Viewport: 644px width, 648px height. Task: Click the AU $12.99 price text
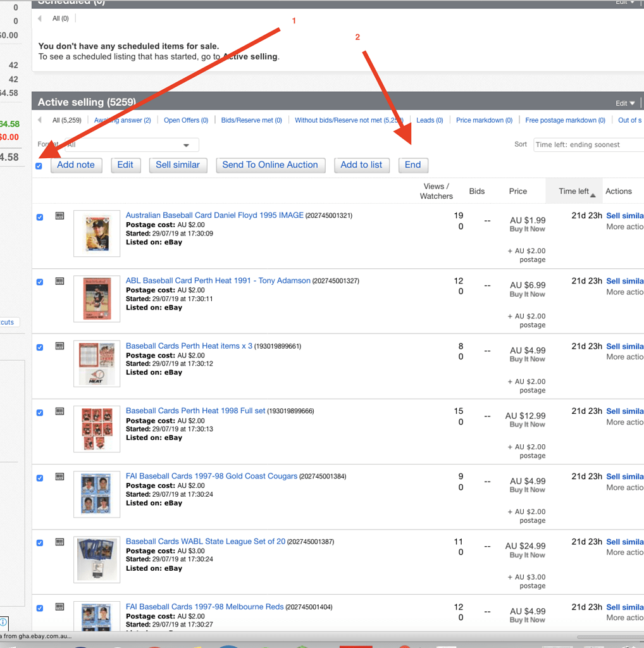pyautogui.click(x=526, y=416)
